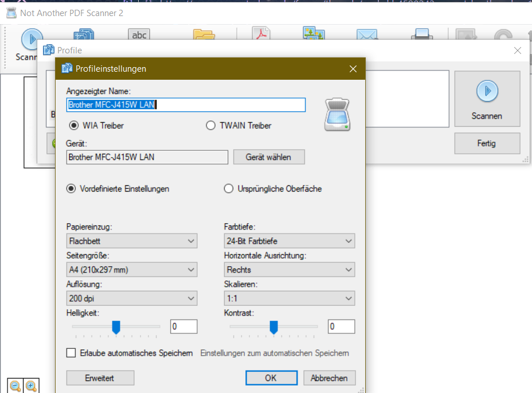Enable Erlaube automatisches Speichern checkbox

click(x=71, y=353)
